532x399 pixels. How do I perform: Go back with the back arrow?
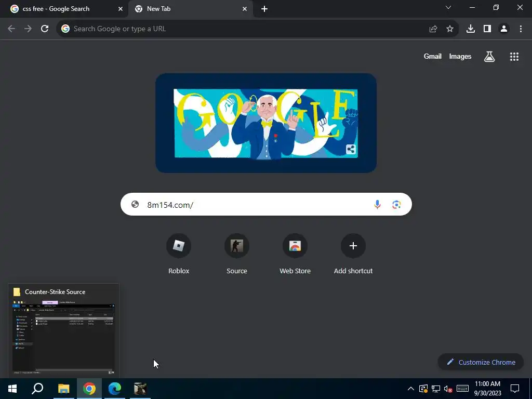[x=11, y=29]
